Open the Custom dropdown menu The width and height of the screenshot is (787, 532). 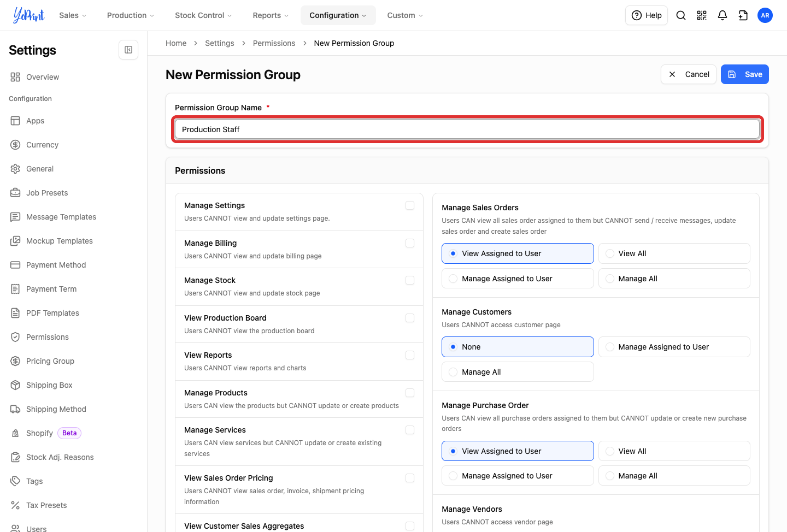coord(405,15)
